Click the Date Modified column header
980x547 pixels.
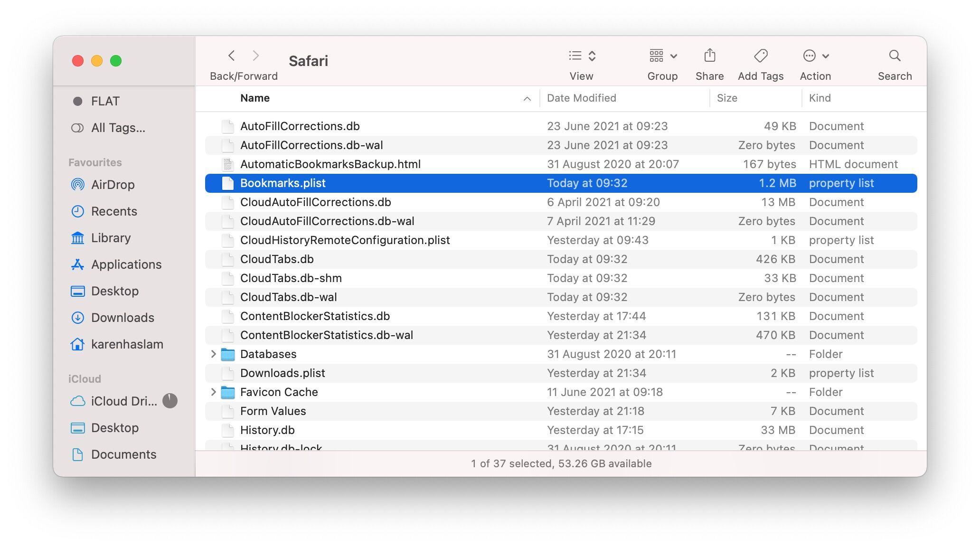580,97
